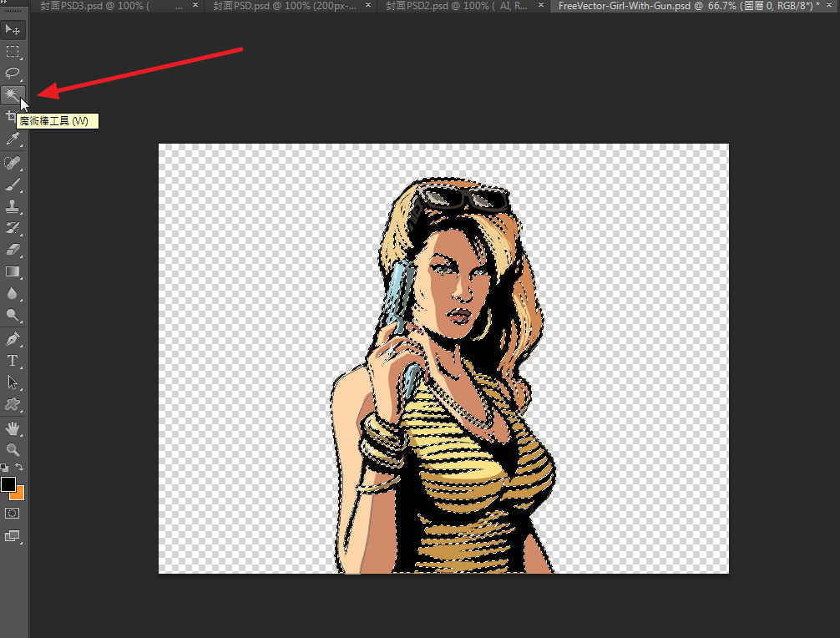Select the Clone Stamp tool
Screen dimensions: 840x638
pyautogui.click(x=13, y=206)
